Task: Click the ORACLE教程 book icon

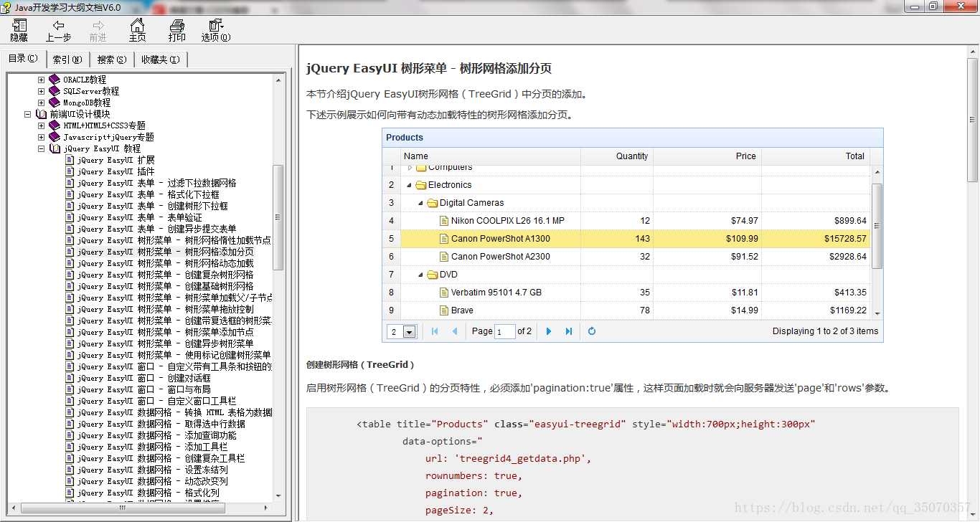Action: [x=55, y=80]
